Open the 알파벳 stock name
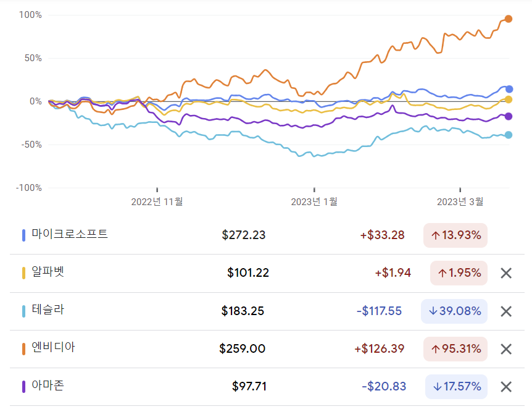 point(48,271)
